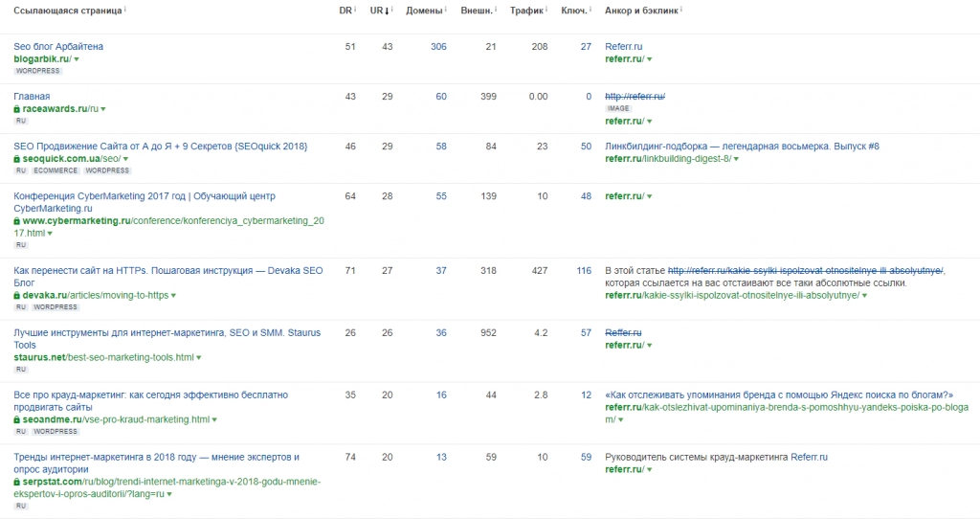
Task: Click the RU tag under staurus.net
Action: tap(21, 370)
